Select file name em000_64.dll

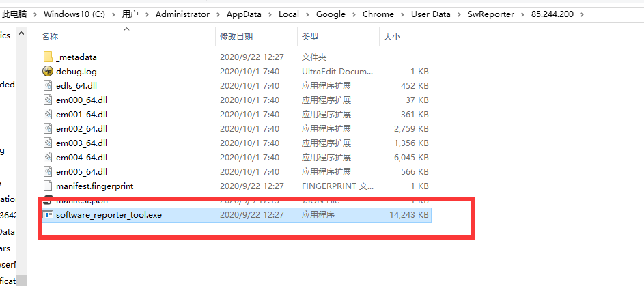(x=82, y=100)
